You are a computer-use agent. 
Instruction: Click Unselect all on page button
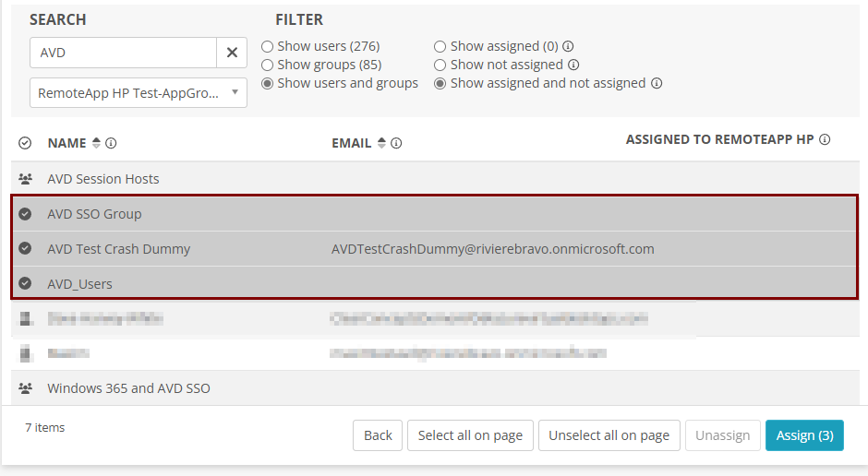click(609, 435)
